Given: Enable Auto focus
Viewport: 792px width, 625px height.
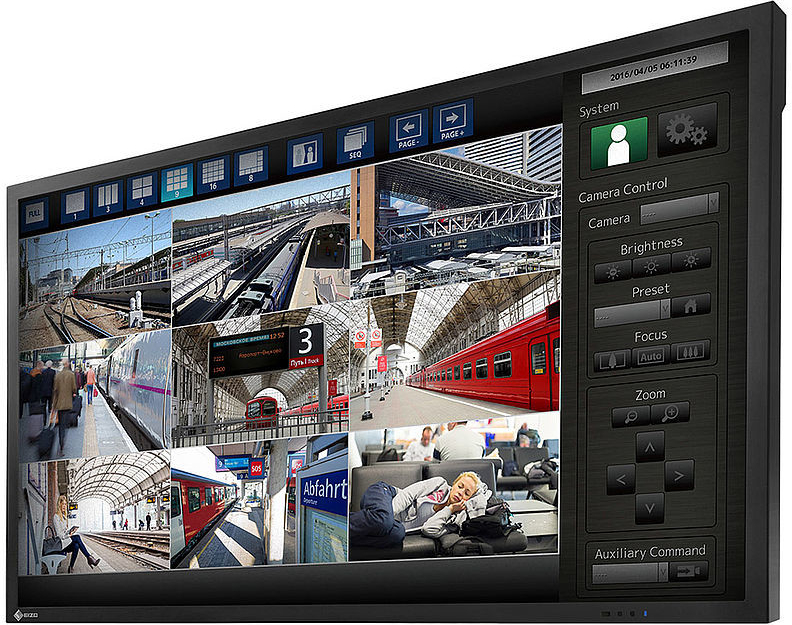Looking at the screenshot, I should [x=651, y=355].
